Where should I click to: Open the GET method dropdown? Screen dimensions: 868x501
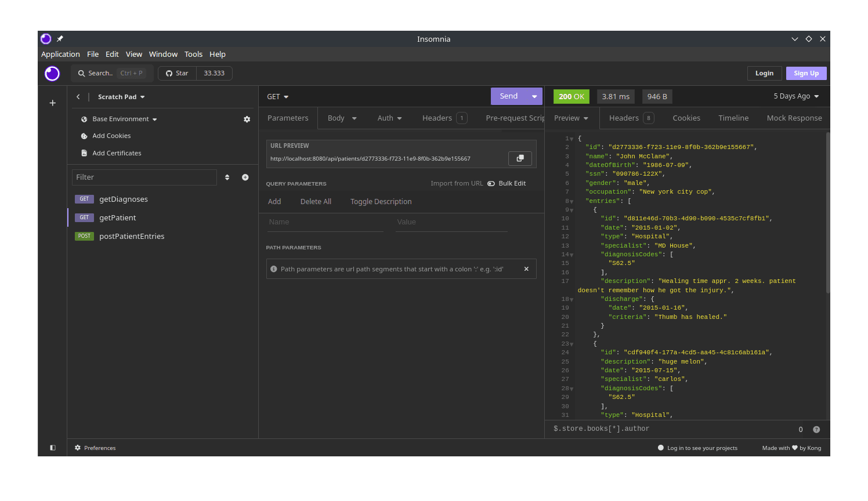[x=277, y=97]
